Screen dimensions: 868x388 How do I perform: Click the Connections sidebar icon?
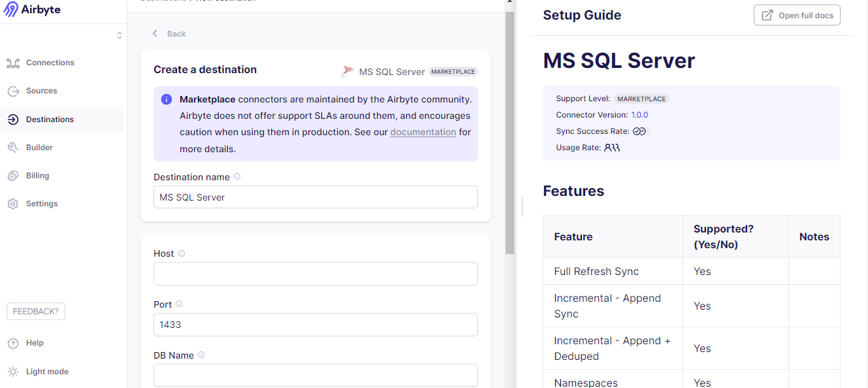tap(13, 63)
